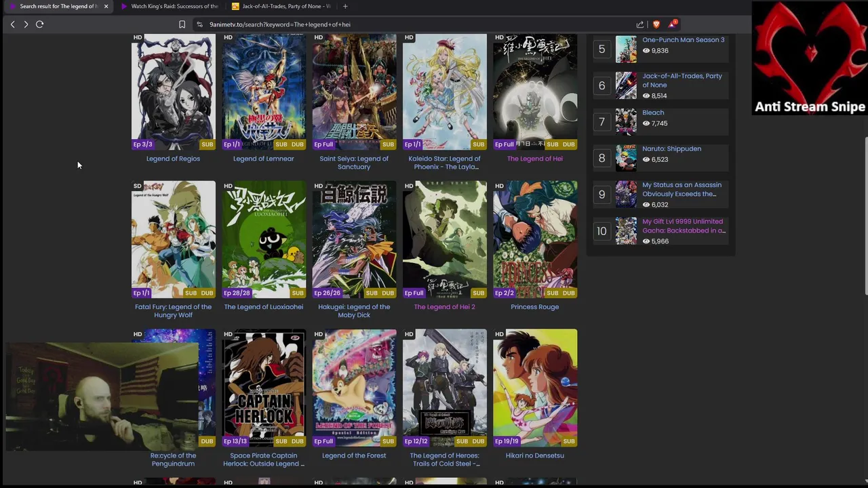Open the Trails of Cold Steel poster
This screenshot has height=488, width=868.
(x=445, y=388)
